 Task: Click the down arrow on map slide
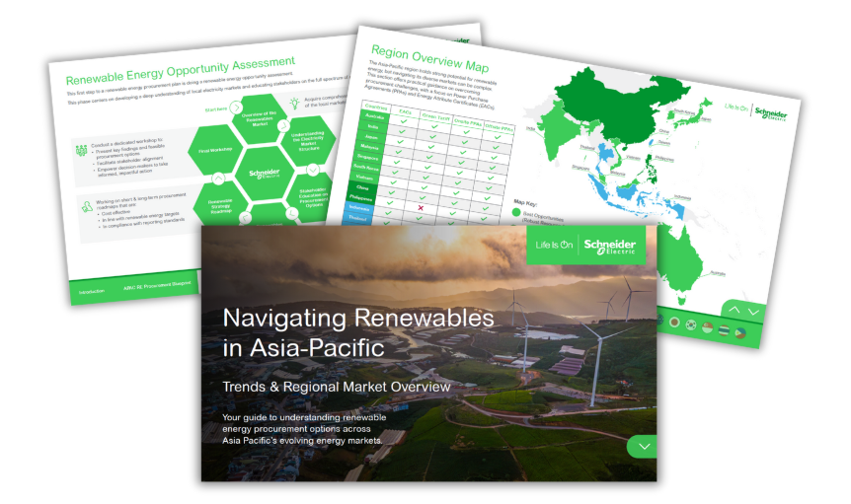tap(753, 311)
